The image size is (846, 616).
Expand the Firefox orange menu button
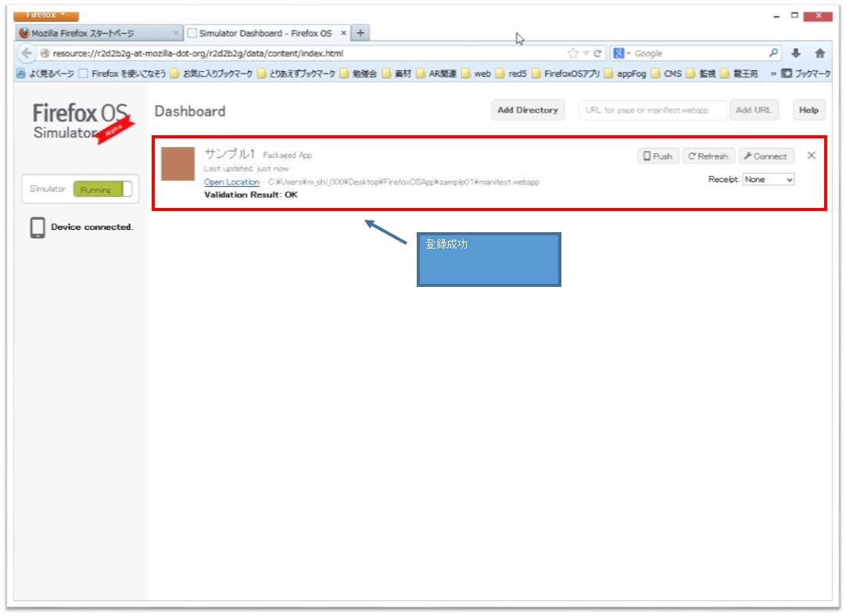46,16
